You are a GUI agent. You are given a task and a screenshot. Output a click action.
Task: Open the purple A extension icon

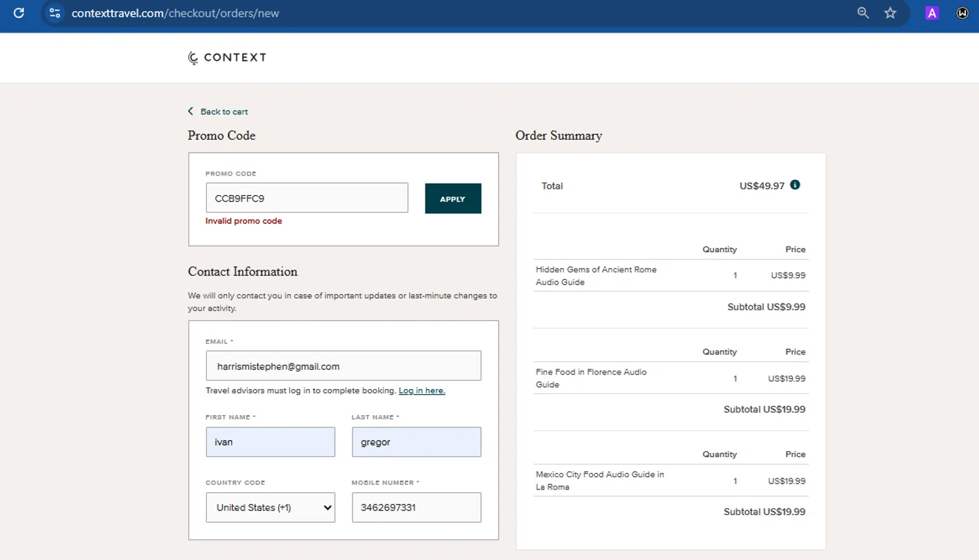coord(932,13)
